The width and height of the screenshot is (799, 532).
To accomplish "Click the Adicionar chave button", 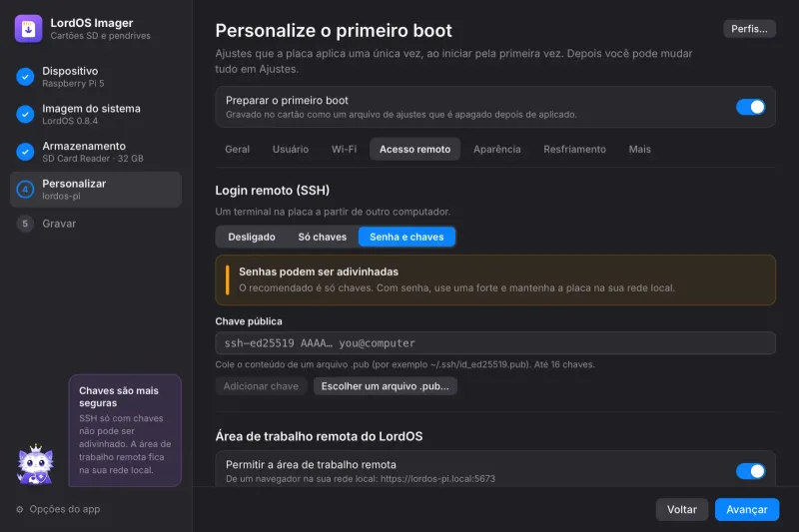I will [261, 386].
